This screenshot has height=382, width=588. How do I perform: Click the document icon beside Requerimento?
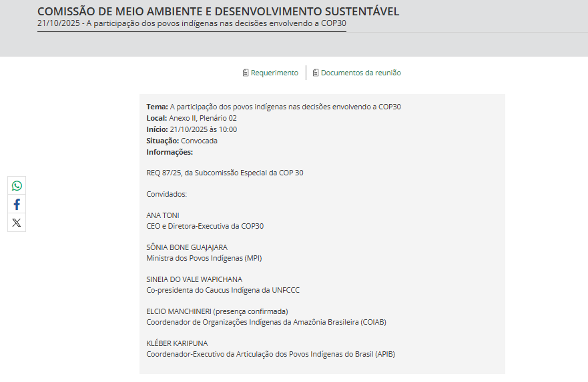246,73
